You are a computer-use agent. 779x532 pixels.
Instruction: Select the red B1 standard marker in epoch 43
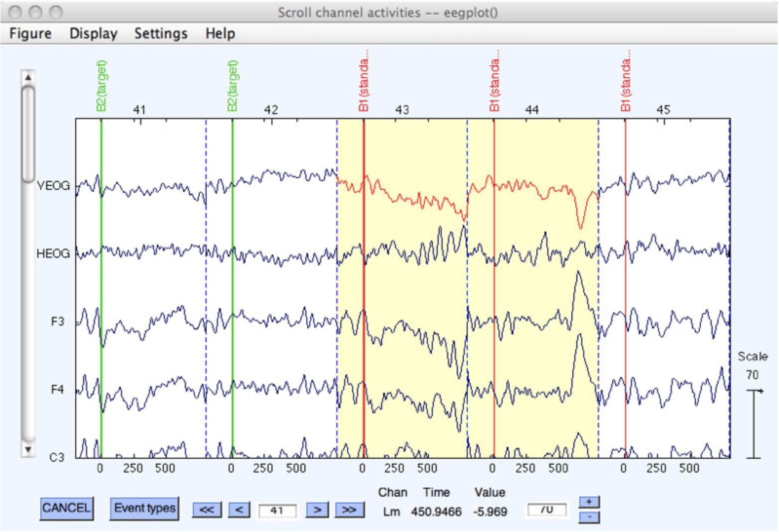coord(364,81)
